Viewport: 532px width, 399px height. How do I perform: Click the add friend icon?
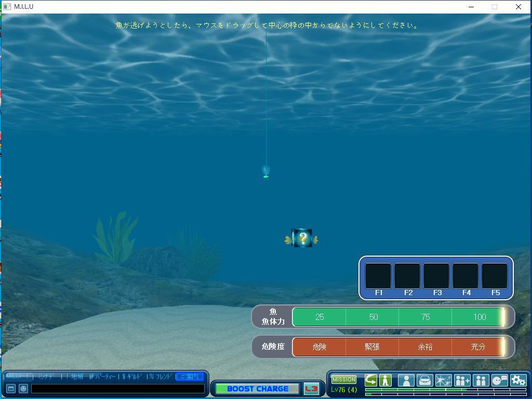[x=462, y=381]
